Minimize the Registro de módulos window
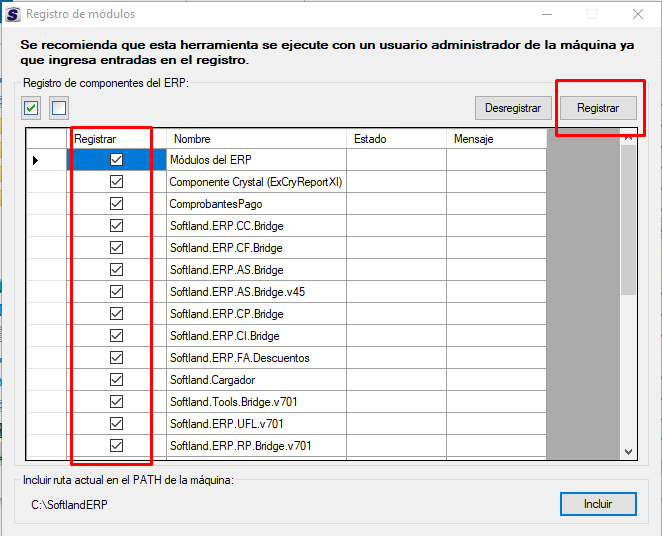Viewport: 662px width, 536px height. [547, 14]
